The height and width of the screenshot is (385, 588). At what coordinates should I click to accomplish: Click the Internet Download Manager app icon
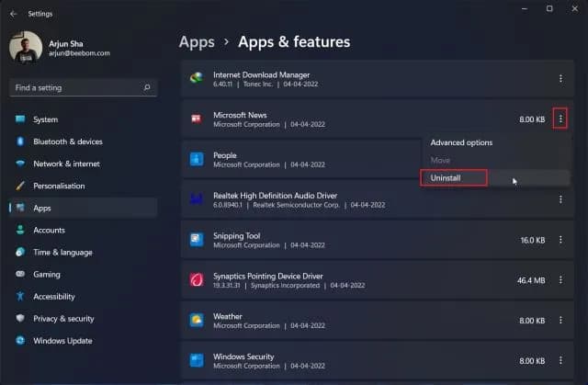click(197, 79)
